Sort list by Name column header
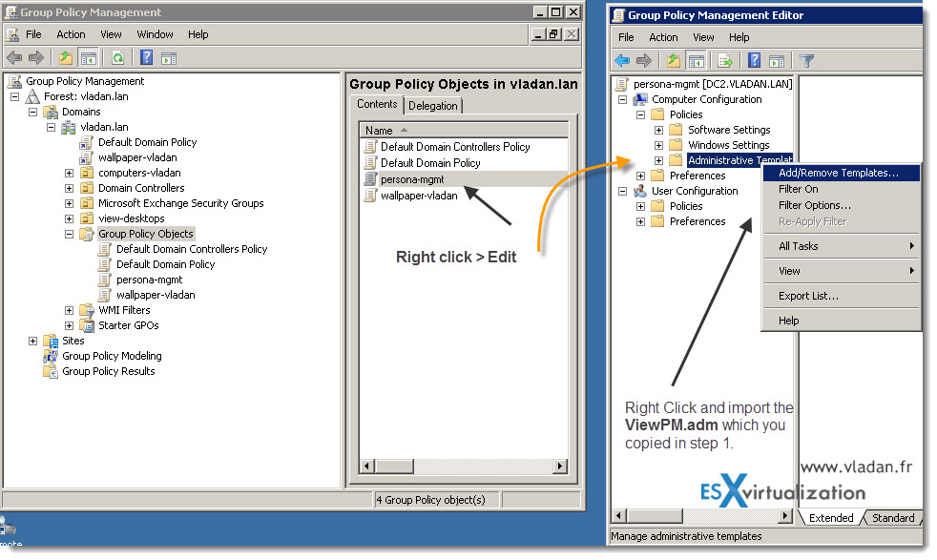937x560 pixels. tap(463, 131)
